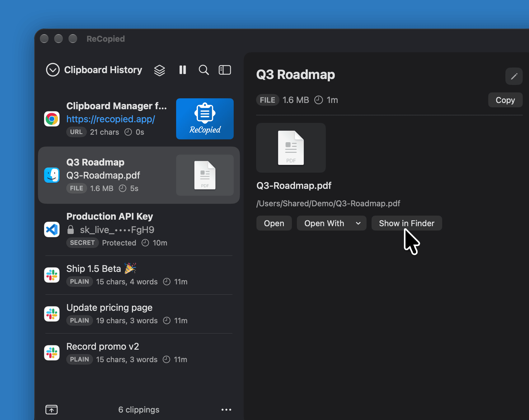This screenshot has width=529, height=420.
Task: Select the Production API Key title
Action: click(110, 216)
